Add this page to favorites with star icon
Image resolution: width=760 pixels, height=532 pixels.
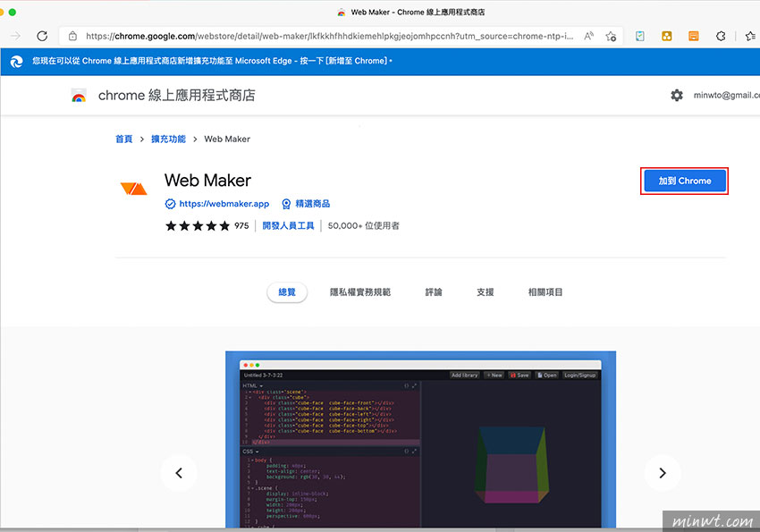coord(611,36)
